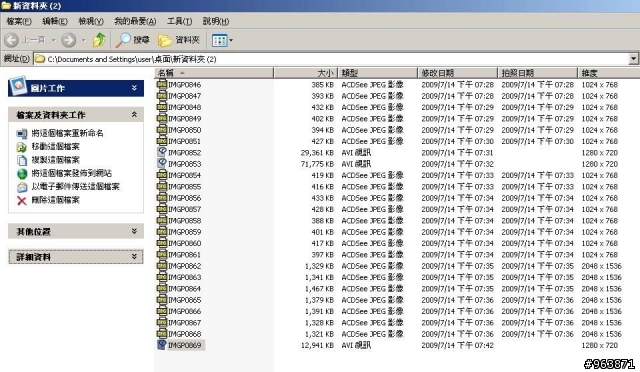Screen dimensions: 640x372
Task: Open the Forward history dropdown arrow
Action: click(84, 40)
